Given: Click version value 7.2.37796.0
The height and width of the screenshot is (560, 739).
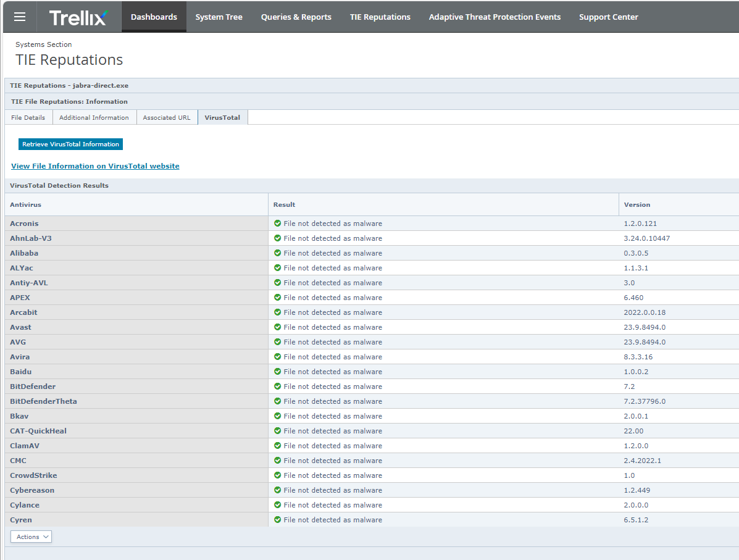Looking at the screenshot, I should point(645,401).
